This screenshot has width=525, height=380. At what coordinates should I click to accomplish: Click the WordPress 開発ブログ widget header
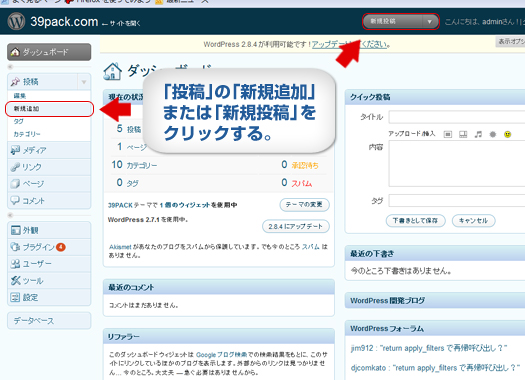(435, 300)
